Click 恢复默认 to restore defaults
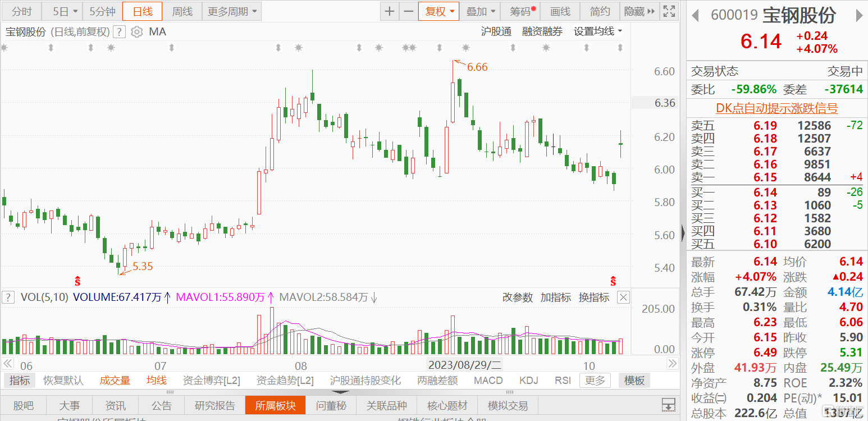Viewport: 868px width, 421px height. click(63, 381)
